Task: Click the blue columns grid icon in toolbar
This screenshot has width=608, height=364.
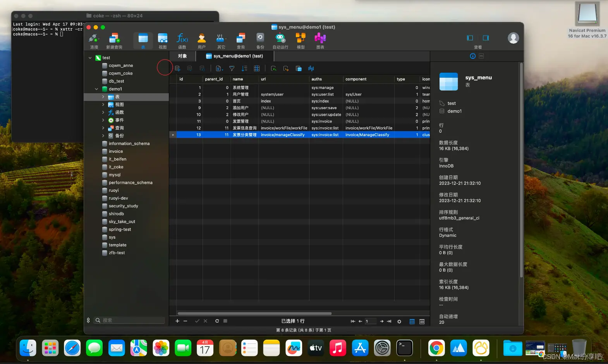Action: 257,68
